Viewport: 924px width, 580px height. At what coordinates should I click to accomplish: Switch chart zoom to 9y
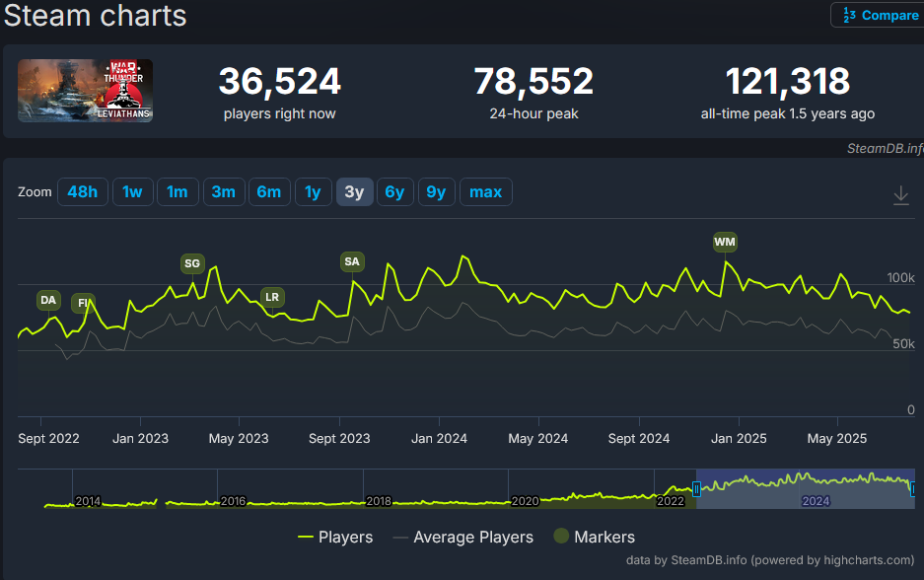click(436, 192)
